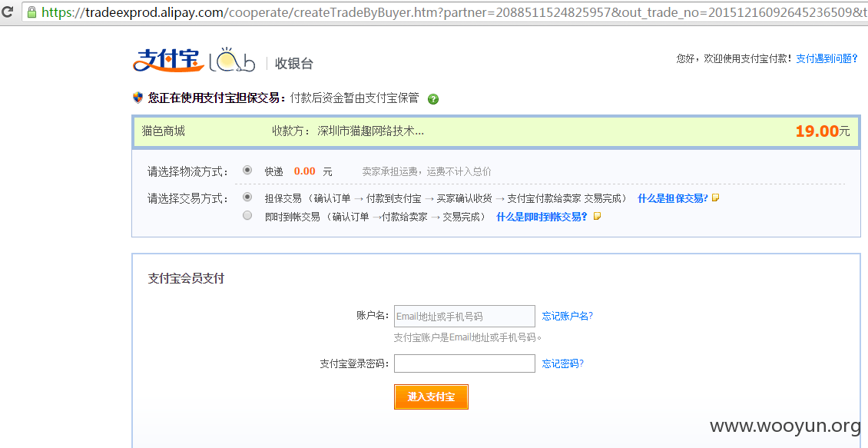The width and height of the screenshot is (868, 448).
Task: Click the green HTTPS padlock icon
Action: (31, 11)
